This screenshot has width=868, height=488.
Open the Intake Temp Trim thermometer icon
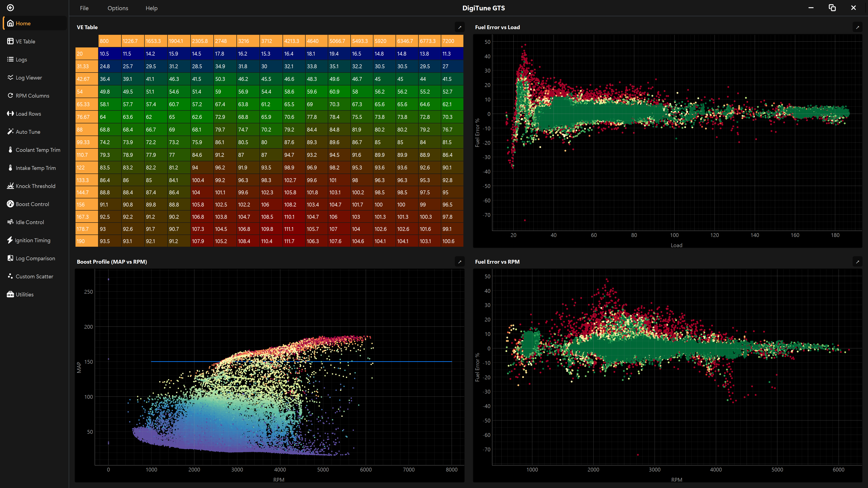pyautogui.click(x=10, y=168)
